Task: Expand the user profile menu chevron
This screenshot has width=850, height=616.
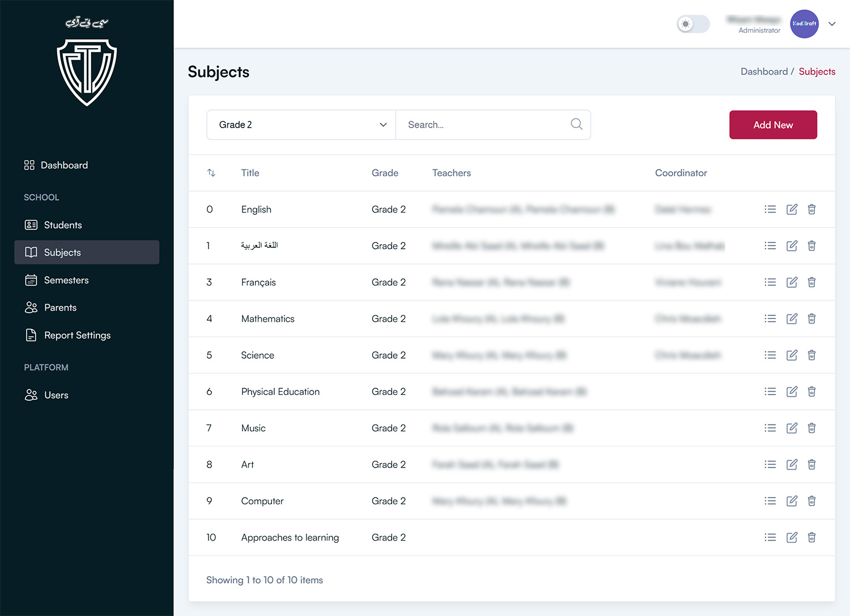Action: pyautogui.click(x=832, y=24)
